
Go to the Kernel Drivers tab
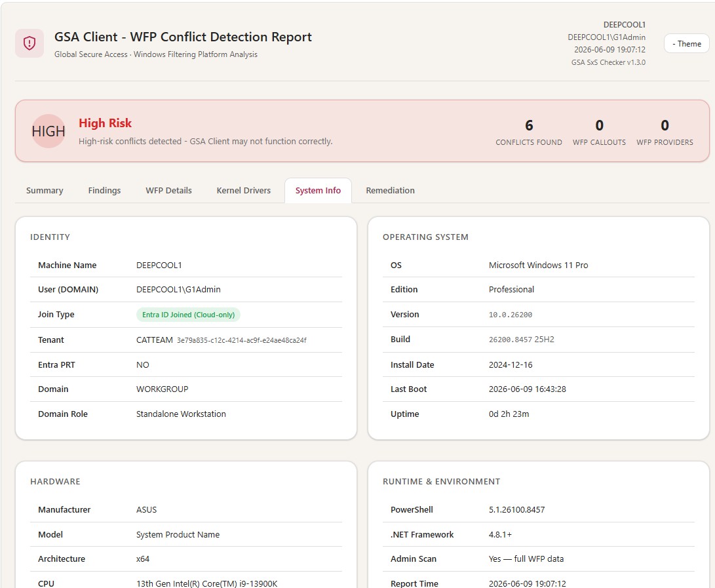(x=244, y=190)
